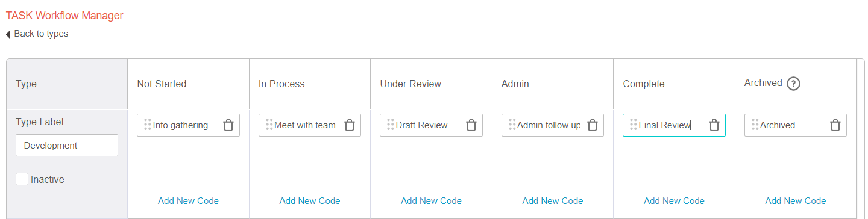Toggle the Inactive checkbox

(22, 179)
